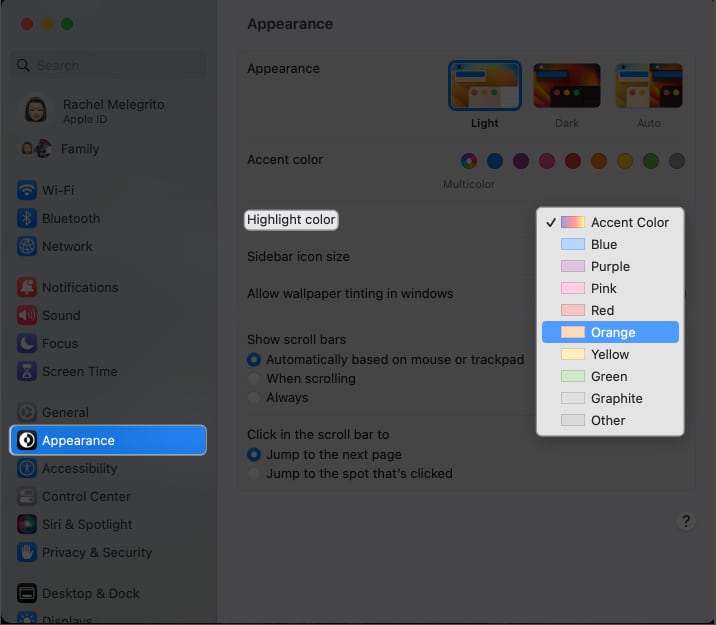Choose Dark appearance thumbnail
Viewport: 716px width, 625px height.
click(x=567, y=85)
